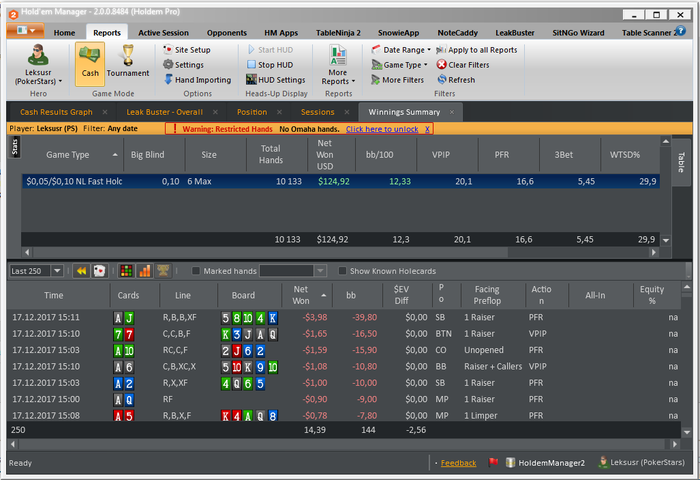The height and width of the screenshot is (480, 700).
Task: Select the hand losing -$1,08
Action: (x=344, y=367)
